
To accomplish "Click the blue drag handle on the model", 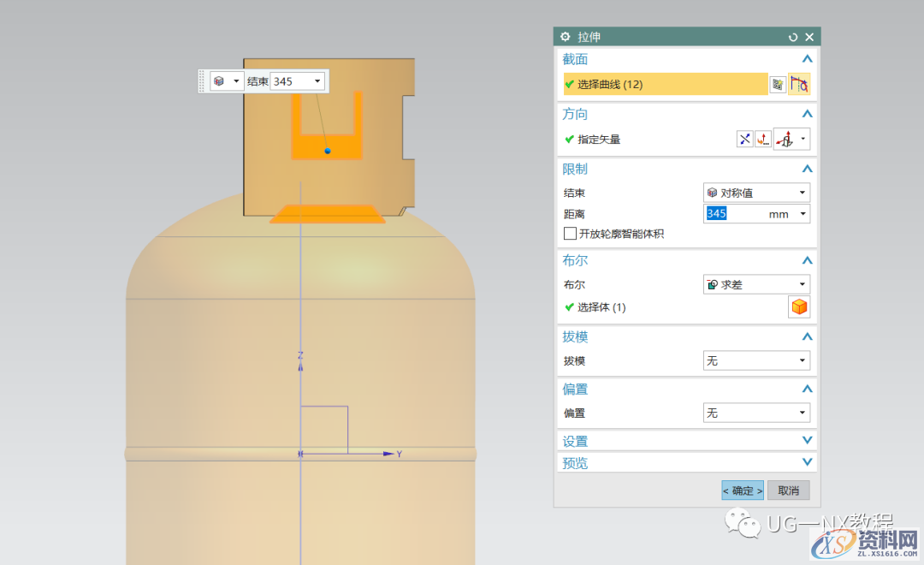I will click(x=328, y=151).
